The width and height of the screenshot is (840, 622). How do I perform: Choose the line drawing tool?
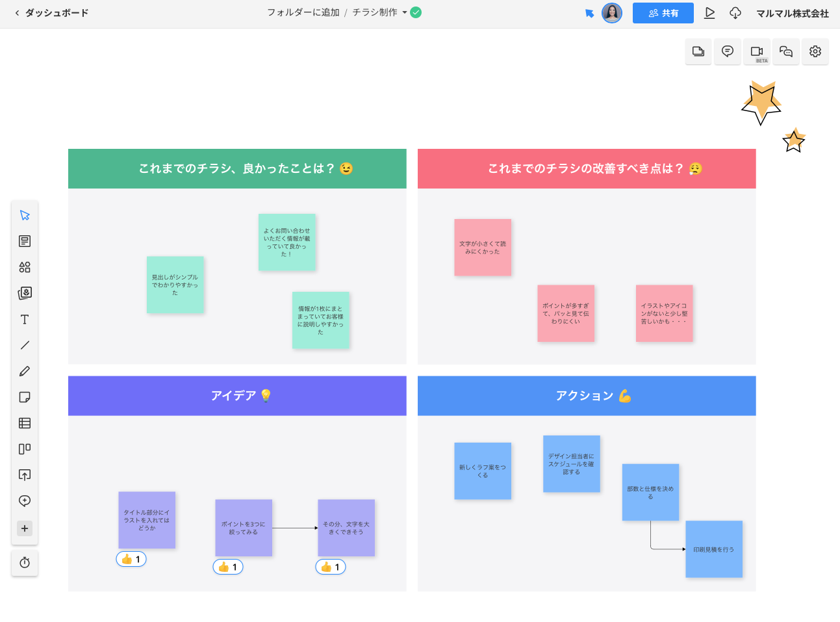25,345
